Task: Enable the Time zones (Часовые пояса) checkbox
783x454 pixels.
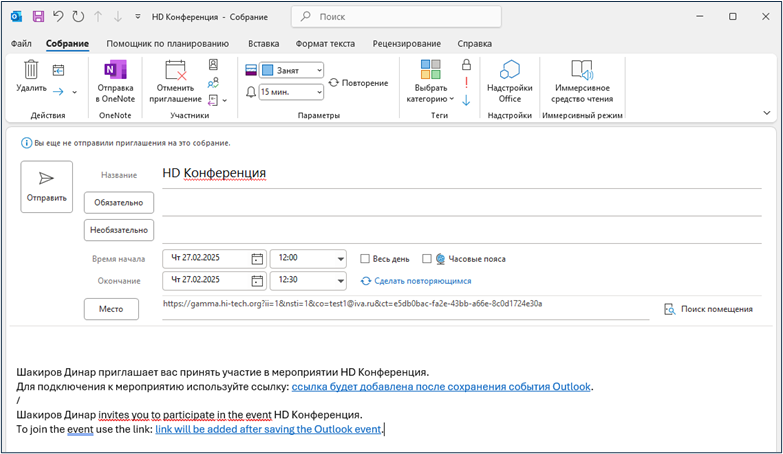Action: [427, 258]
